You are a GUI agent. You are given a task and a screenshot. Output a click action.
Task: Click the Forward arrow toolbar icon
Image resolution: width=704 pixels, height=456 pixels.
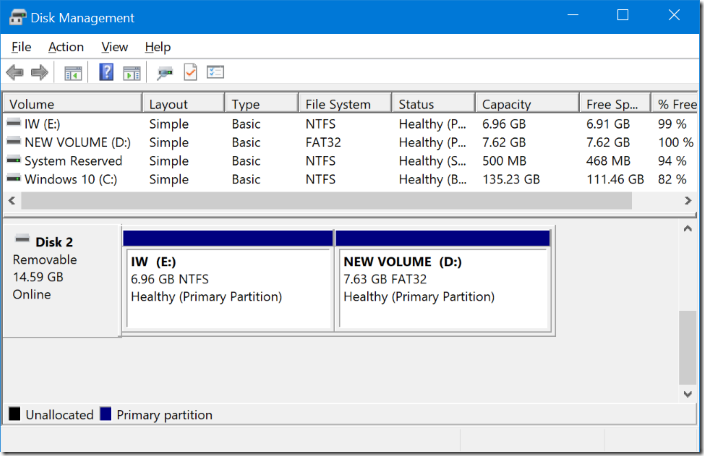coord(40,72)
